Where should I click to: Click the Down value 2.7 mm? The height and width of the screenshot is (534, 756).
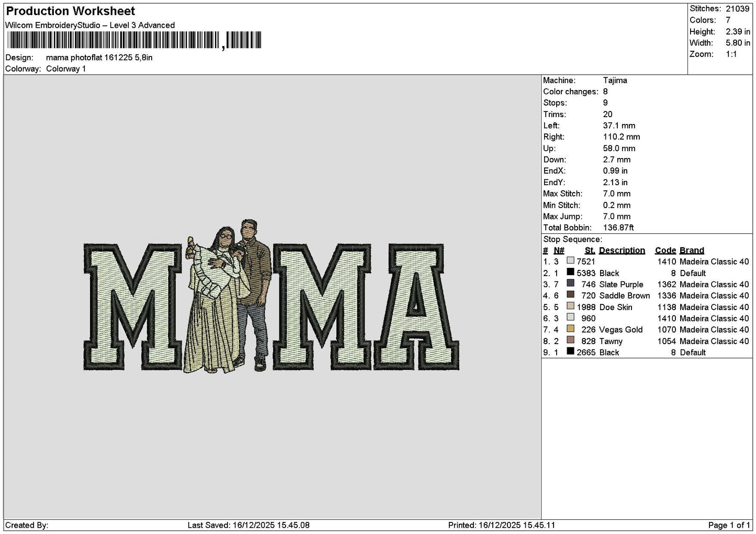pyautogui.click(x=617, y=160)
